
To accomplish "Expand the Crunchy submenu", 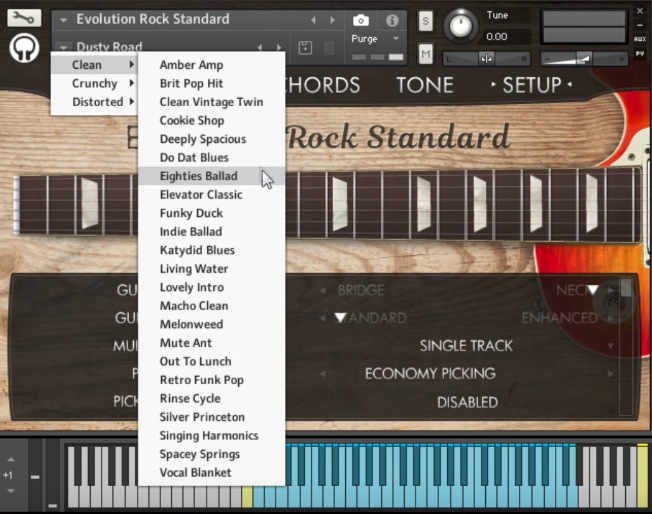I will (95, 83).
